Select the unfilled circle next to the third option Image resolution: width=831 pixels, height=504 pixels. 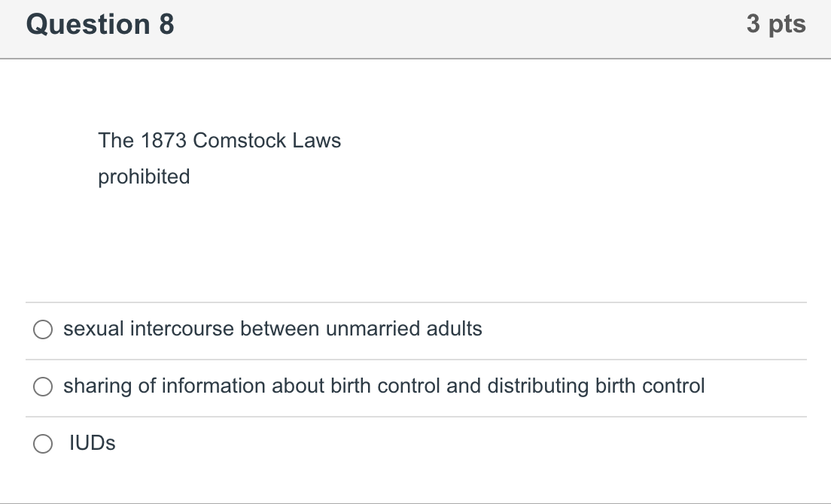pos(43,443)
